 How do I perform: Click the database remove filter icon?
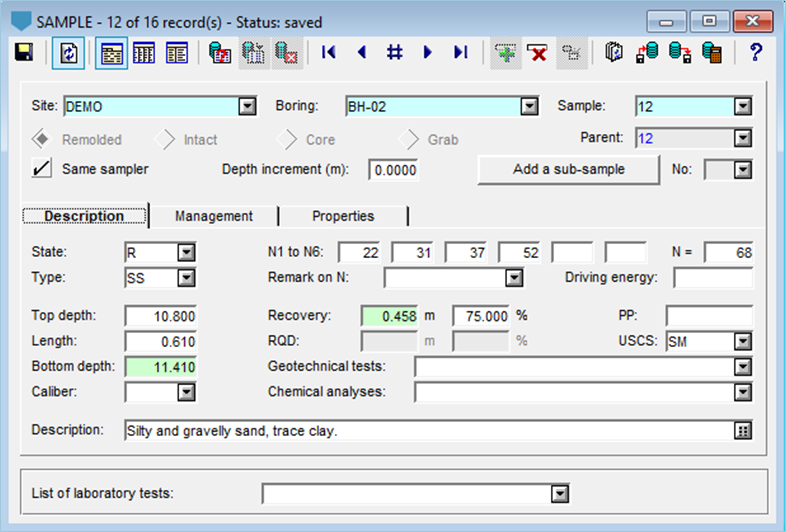[x=287, y=53]
